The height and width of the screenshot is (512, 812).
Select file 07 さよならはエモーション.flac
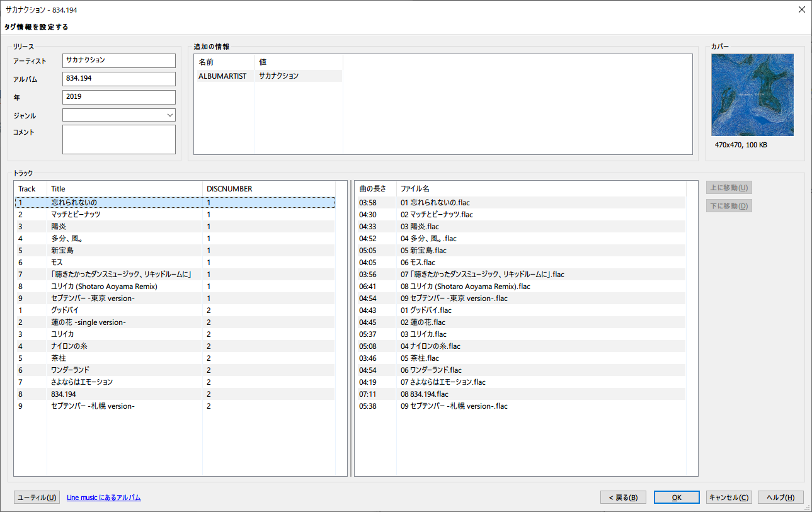coord(443,382)
